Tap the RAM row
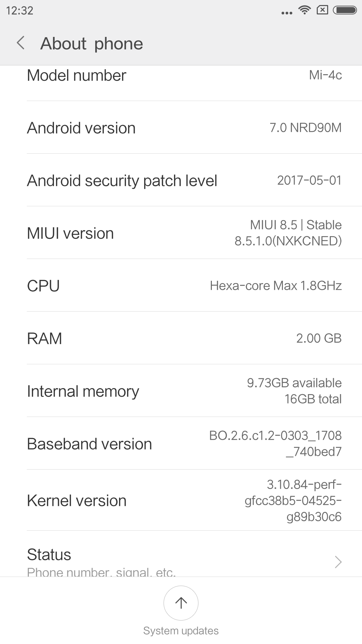The width and height of the screenshot is (362, 644). click(x=181, y=338)
